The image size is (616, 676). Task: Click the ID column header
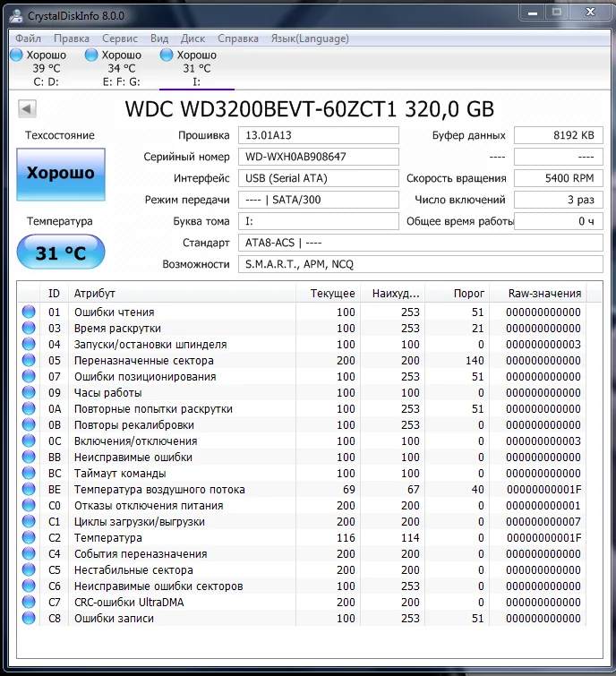click(x=55, y=294)
